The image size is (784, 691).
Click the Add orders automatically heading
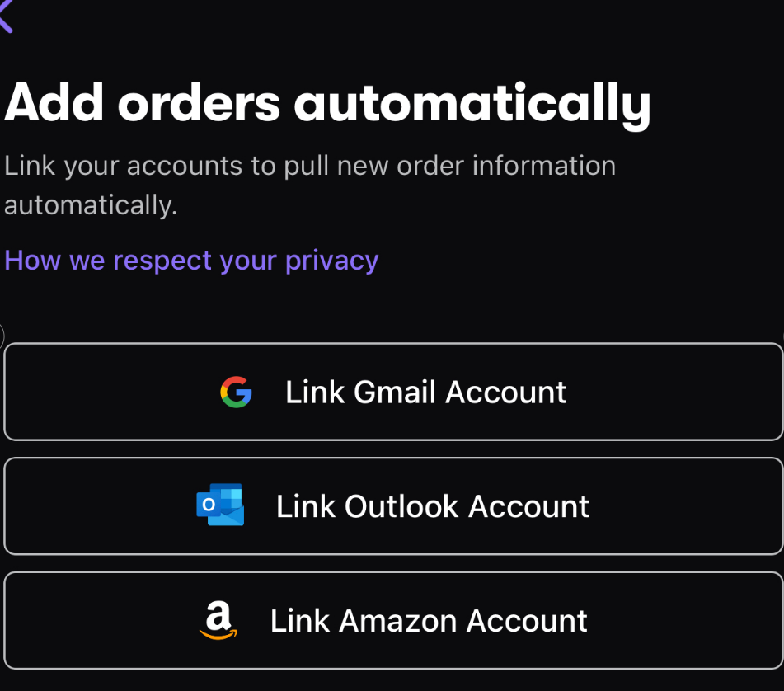point(327,105)
